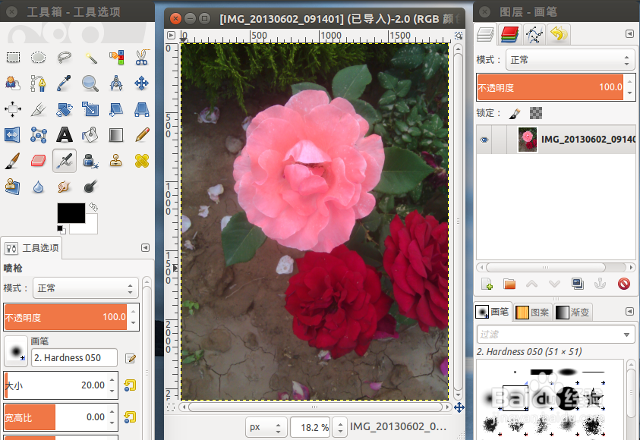Screen dimensions: 640x440
Task: Select the Shear tool
Action: [x=116, y=109]
